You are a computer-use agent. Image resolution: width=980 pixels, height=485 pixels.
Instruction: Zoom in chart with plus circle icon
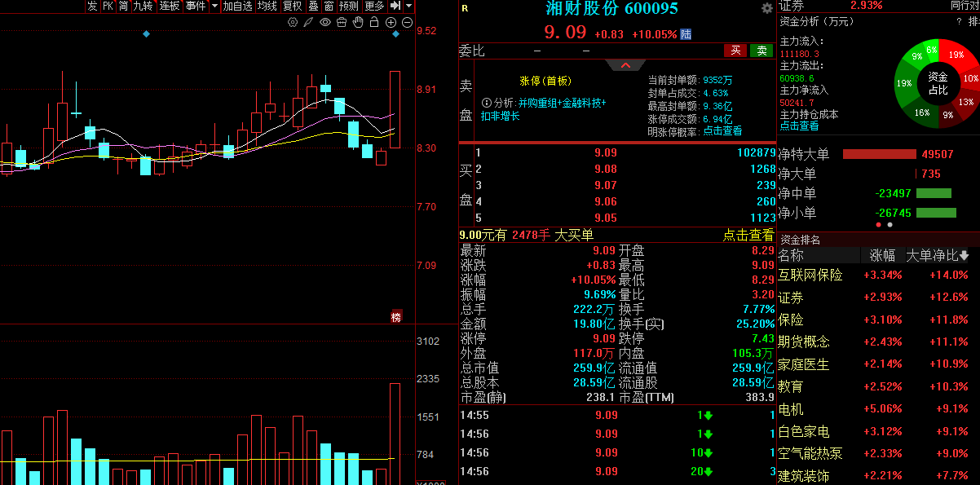click(x=391, y=22)
